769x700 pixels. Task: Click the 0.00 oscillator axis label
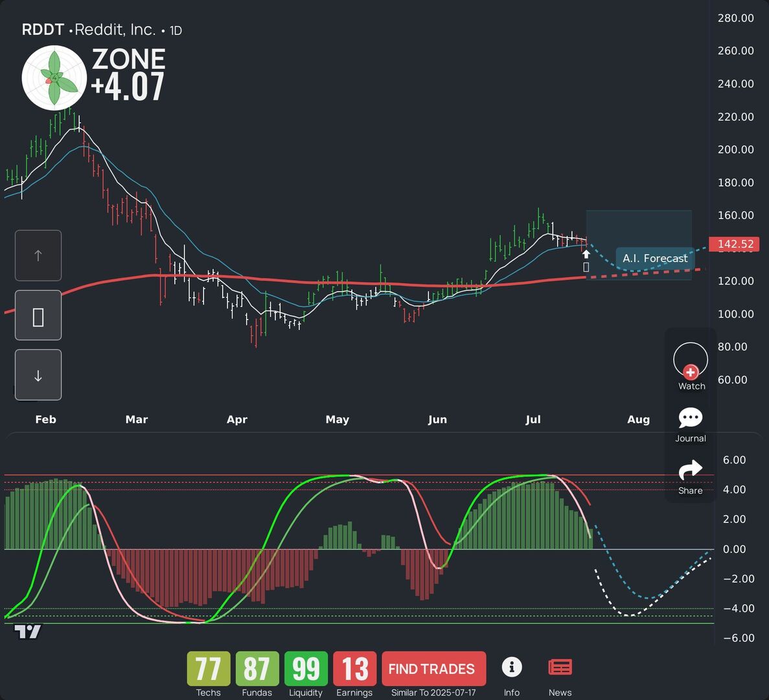click(735, 550)
